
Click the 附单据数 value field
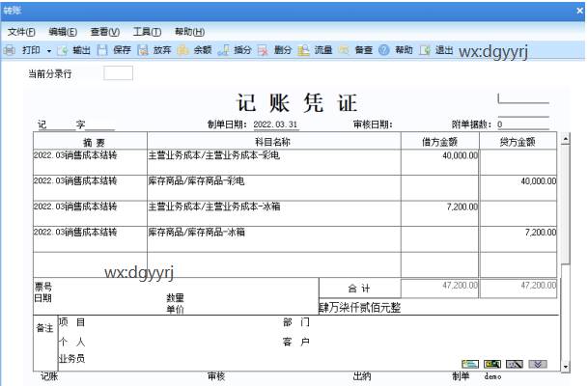coord(523,124)
